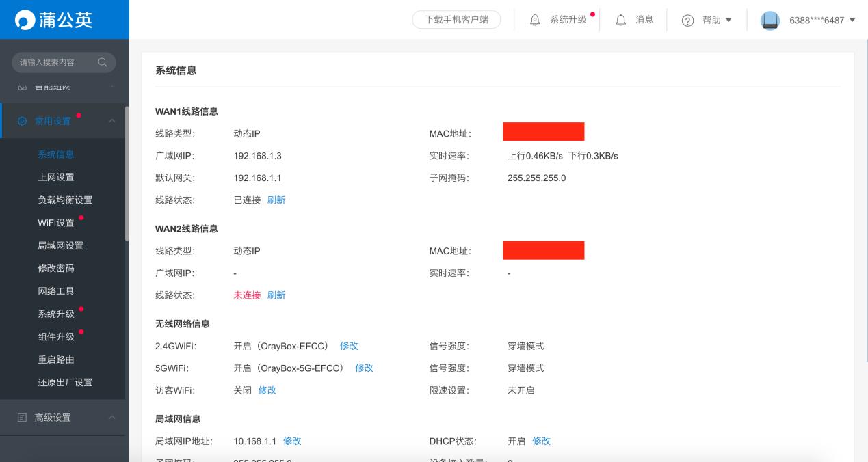Modify the 访客WiFi toggle setting
Screen dimensions: 868x462
tap(265, 390)
